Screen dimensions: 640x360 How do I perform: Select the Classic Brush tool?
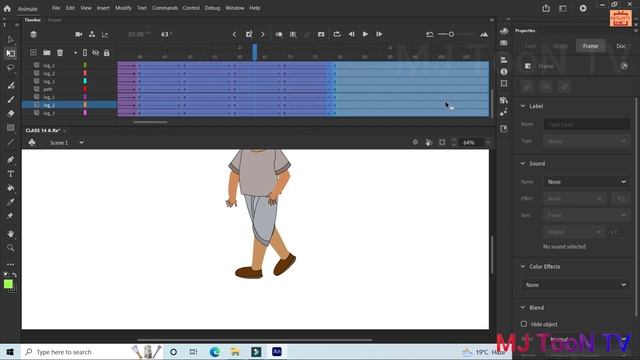tap(11, 99)
